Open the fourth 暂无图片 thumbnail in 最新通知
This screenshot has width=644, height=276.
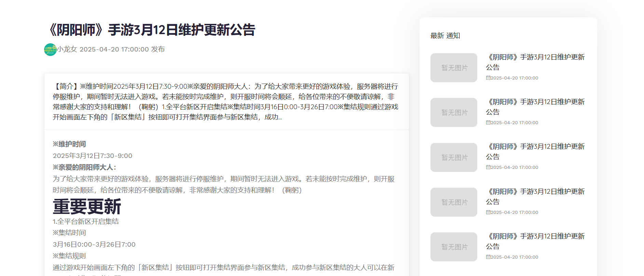pyautogui.click(x=454, y=202)
